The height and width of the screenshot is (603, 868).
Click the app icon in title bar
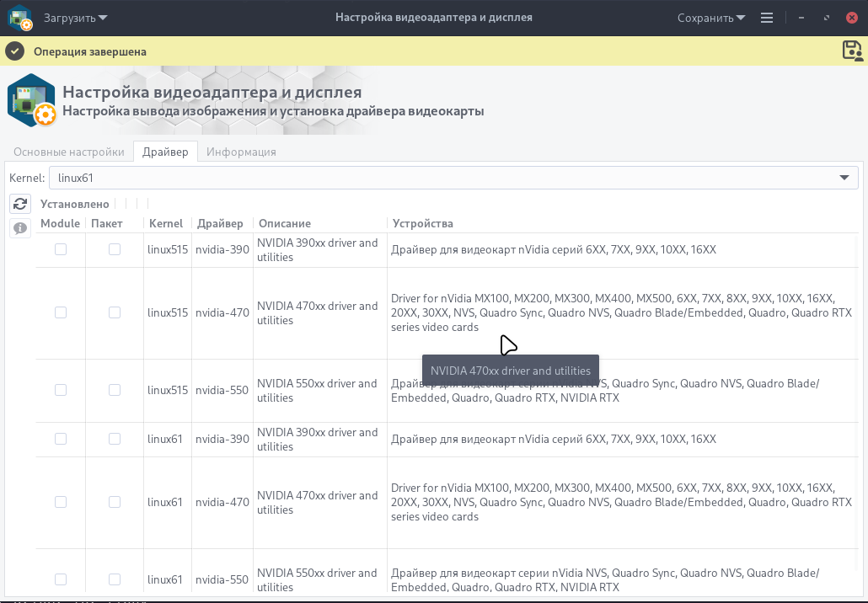click(19, 17)
